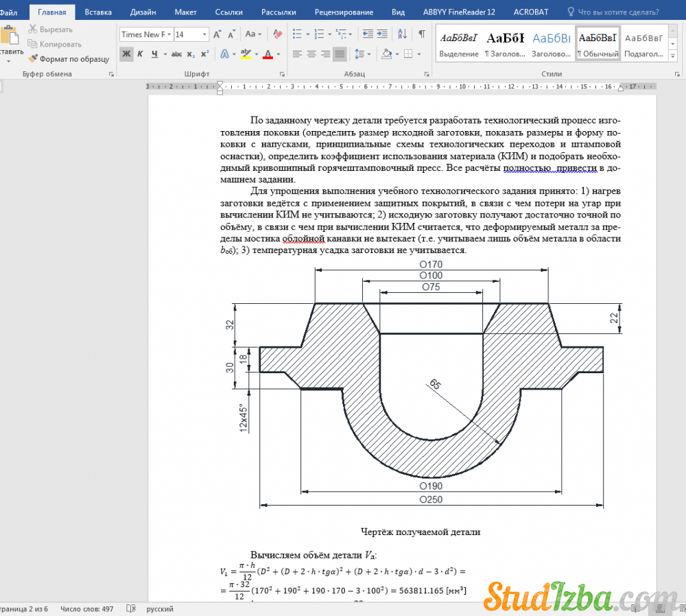Click the increase indent icon
Screen dimensions: 686x616
pos(382,34)
